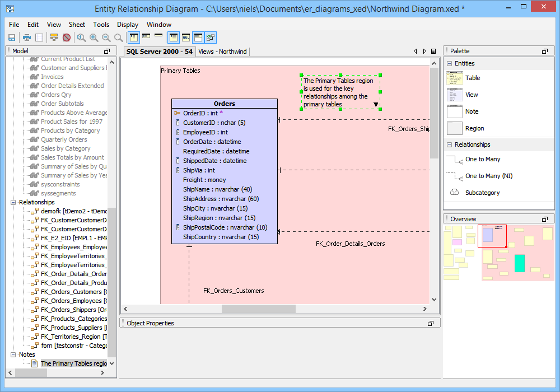Click the diagram horizontal scrollbar thumb
The width and height of the screenshot is (560, 392).
[x=258, y=309]
